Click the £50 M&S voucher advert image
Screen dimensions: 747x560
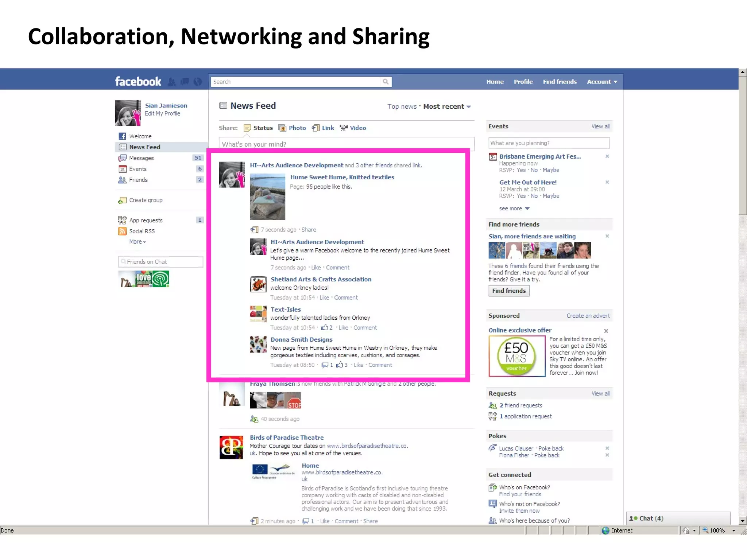point(517,356)
